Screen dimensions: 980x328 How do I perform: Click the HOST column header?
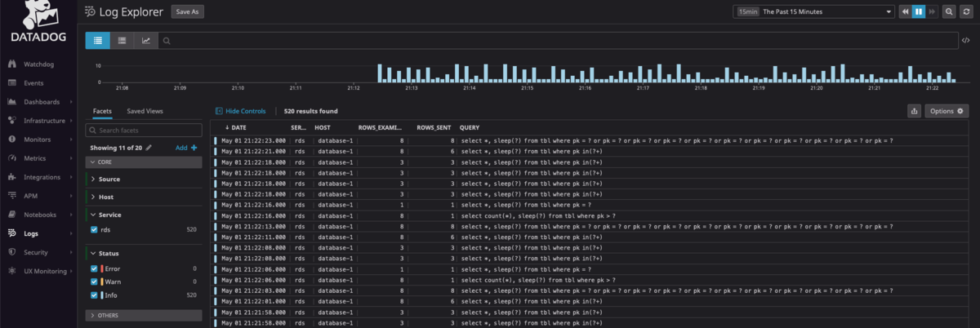(x=323, y=128)
